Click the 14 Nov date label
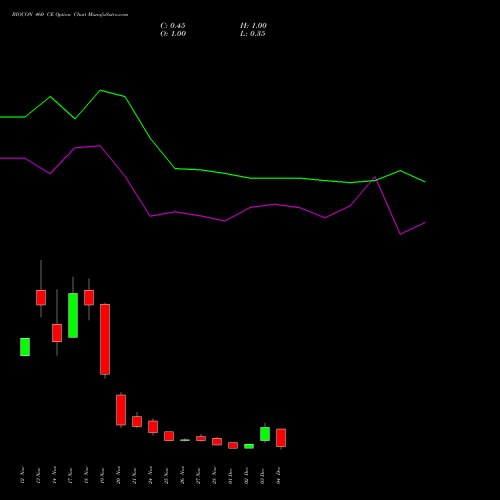The height and width of the screenshot is (500, 500). click(x=54, y=475)
